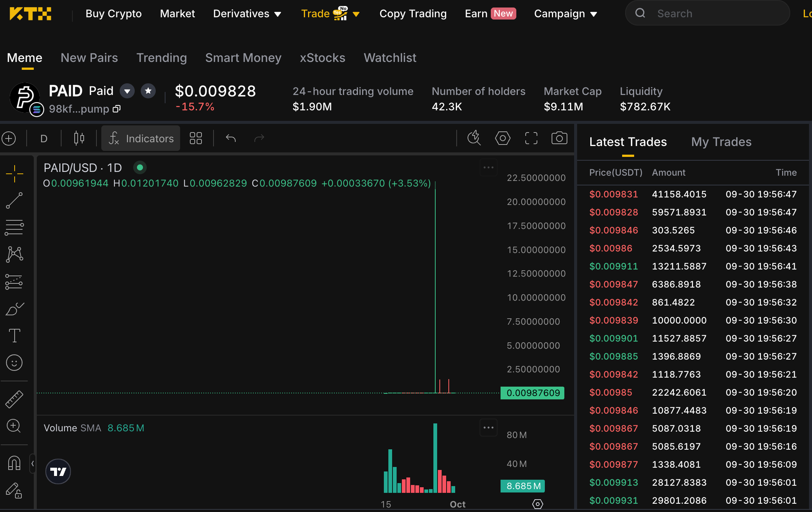Screen dimensions: 812x512
Task: Toggle the green market status dot
Action: click(140, 167)
